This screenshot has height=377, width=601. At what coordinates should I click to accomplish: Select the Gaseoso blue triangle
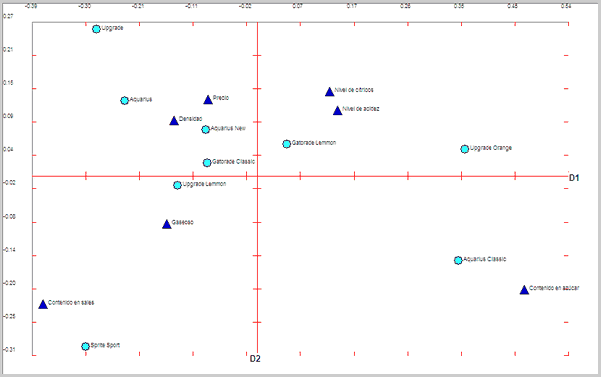pyautogui.click(x=167, y=224)
